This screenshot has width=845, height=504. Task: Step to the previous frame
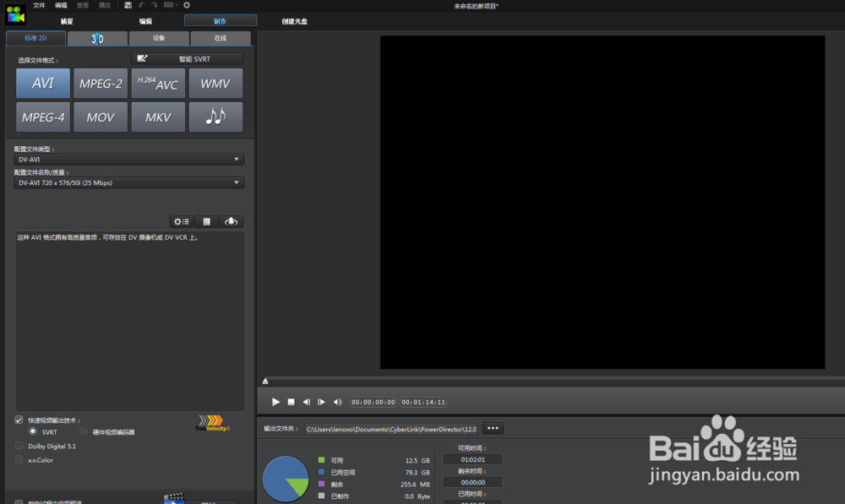306,402
